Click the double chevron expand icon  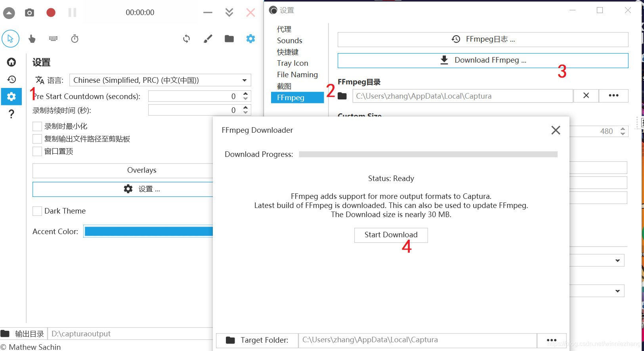pyautogui.click(x=229, y=13)
